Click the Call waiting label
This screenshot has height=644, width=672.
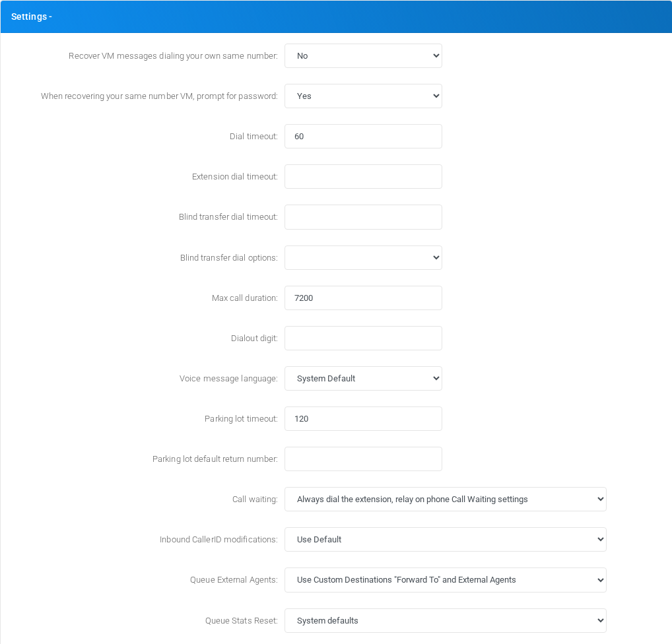[255, 499]
